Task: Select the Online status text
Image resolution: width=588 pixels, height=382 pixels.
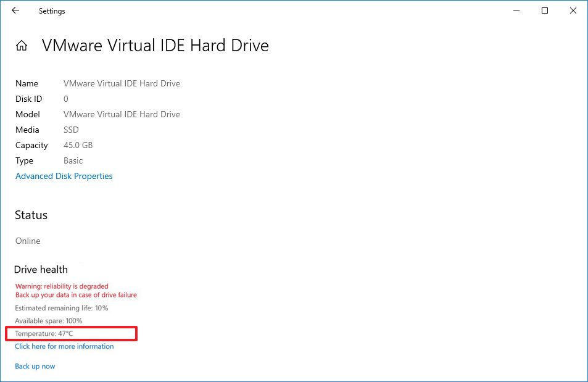Action: 28,241
